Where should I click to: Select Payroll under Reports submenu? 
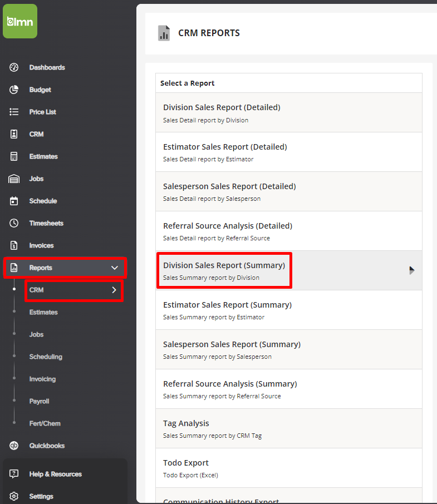[39, 401]
